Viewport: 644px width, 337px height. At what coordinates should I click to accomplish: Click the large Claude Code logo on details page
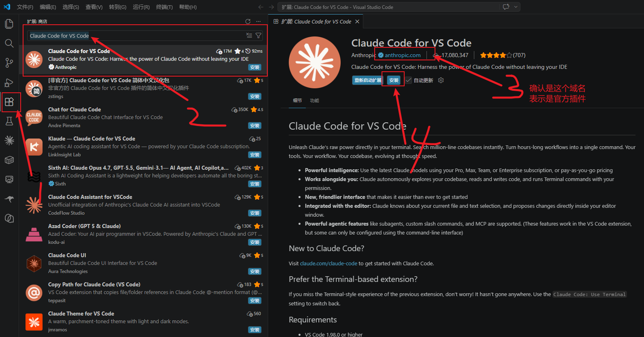click(x=315, y=62)
